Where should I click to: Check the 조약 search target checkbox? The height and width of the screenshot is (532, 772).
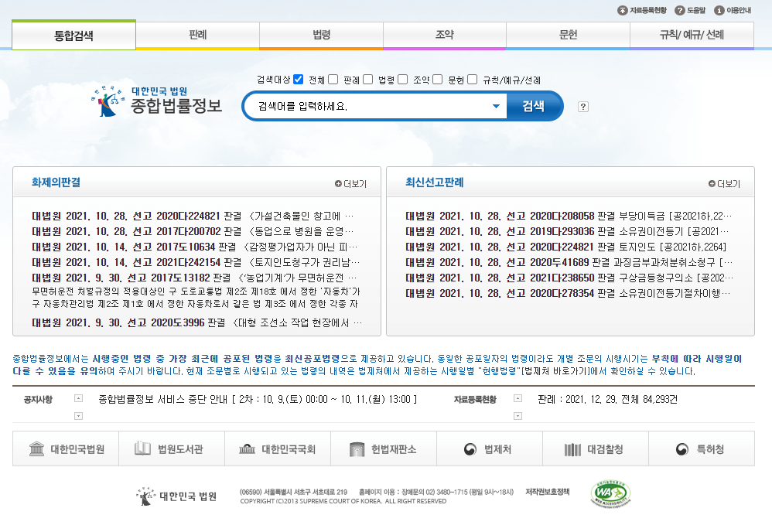coord(403,79)
